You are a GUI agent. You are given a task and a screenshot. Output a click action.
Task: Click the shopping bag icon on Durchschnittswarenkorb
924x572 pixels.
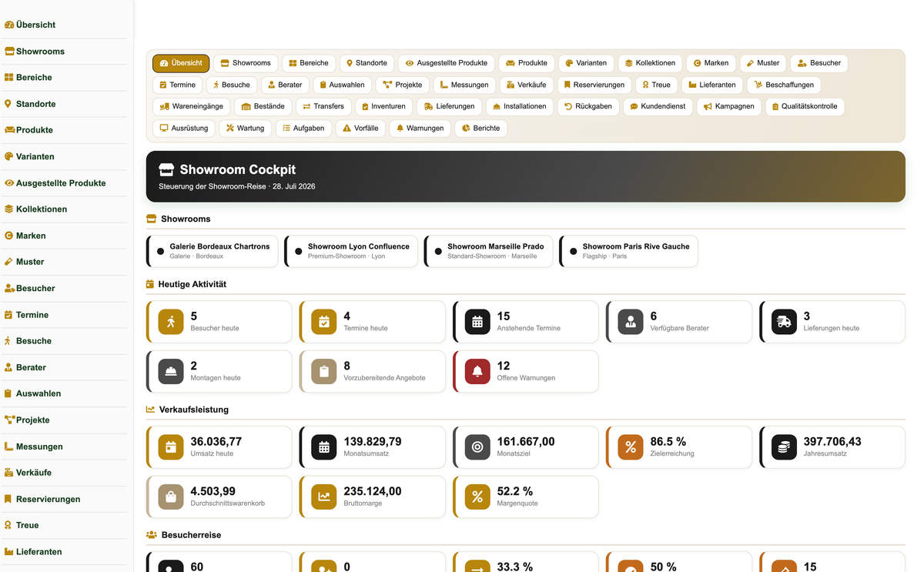click(171, 497)
